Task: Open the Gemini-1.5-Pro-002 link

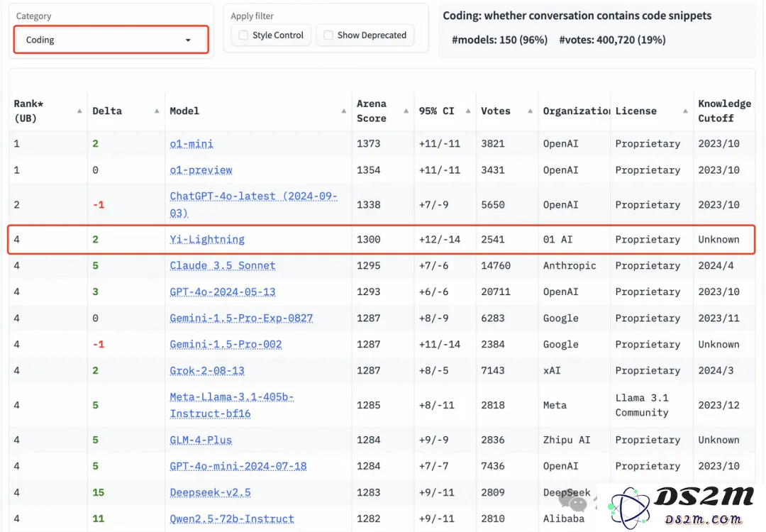Action: click(226, 345)
